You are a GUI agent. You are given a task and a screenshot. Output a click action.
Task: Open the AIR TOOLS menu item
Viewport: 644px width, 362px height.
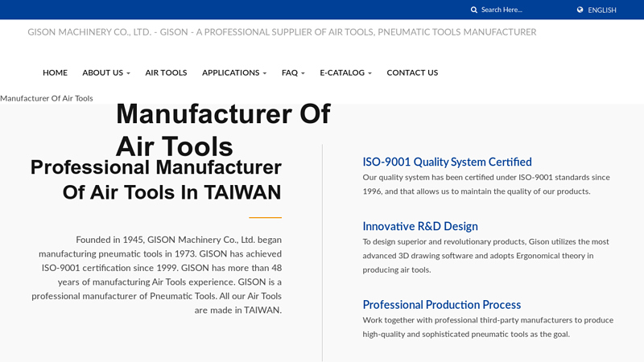166,72
